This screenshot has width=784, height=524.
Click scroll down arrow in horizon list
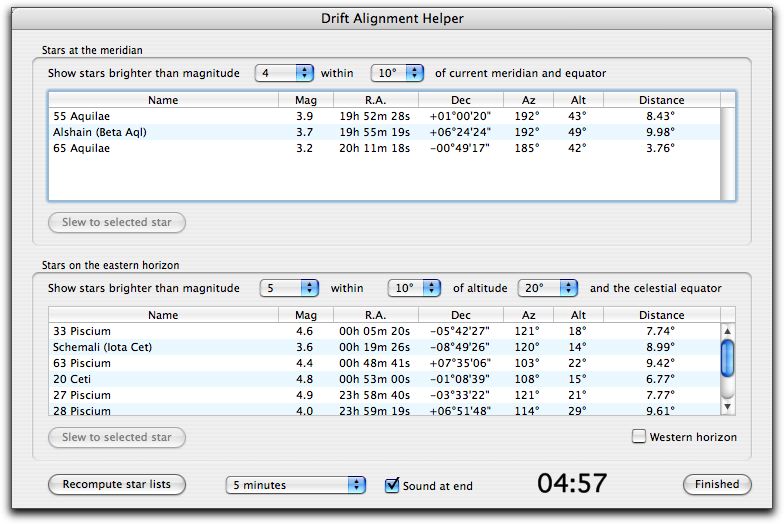[x=728, y=406]
